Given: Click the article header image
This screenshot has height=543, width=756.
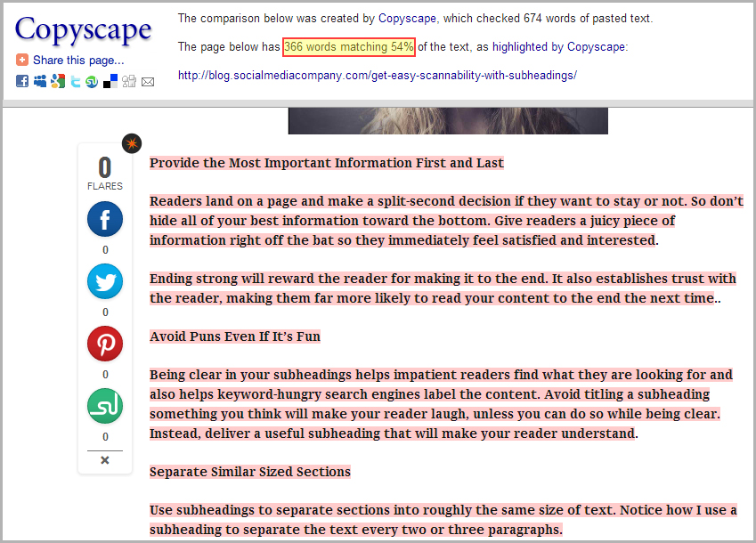Looking at the screenshot, I should (x=448, y=121).
